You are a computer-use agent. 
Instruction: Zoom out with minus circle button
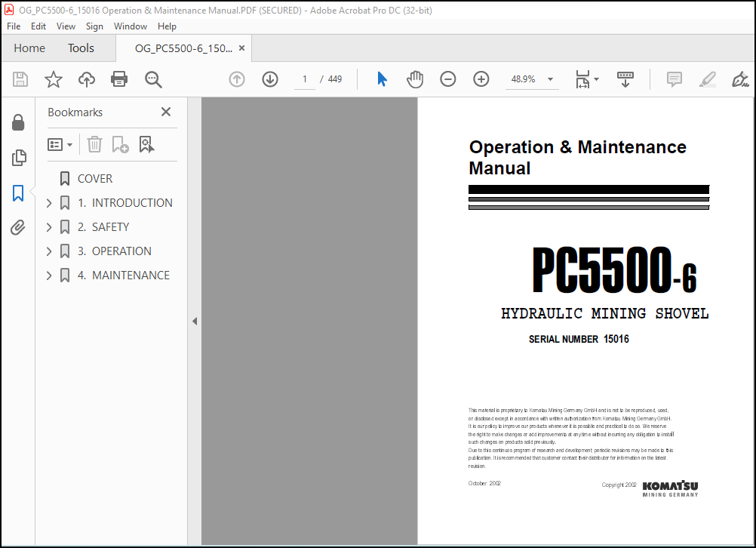pos(448,79)
